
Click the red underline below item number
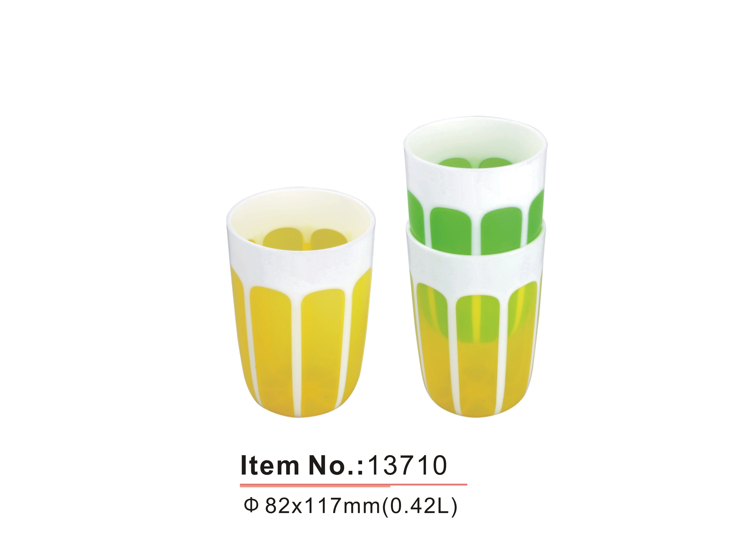coord(353,485)
